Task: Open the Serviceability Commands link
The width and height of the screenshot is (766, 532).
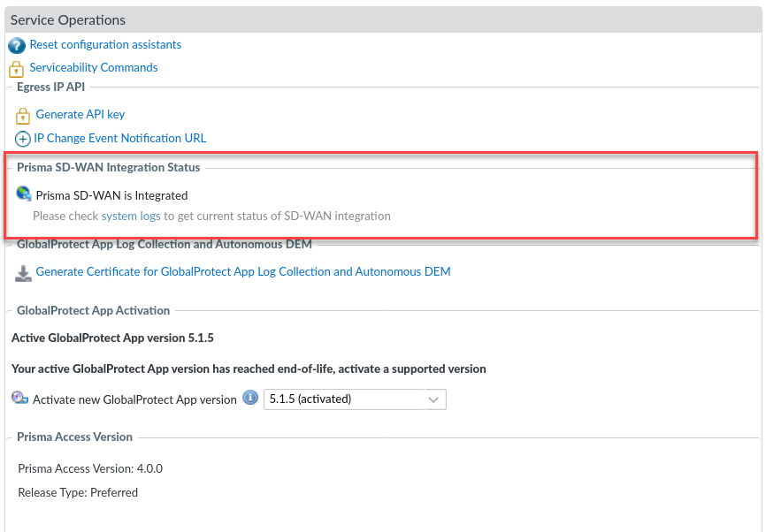Action: point(94,67)
